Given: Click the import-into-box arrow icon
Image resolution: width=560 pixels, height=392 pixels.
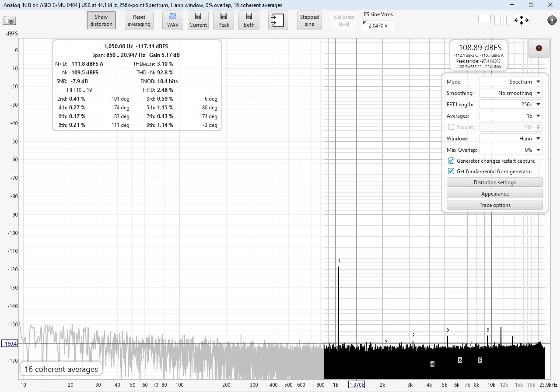Looking at the screenshot, I should pyautogui.click(x=278, y=21).
